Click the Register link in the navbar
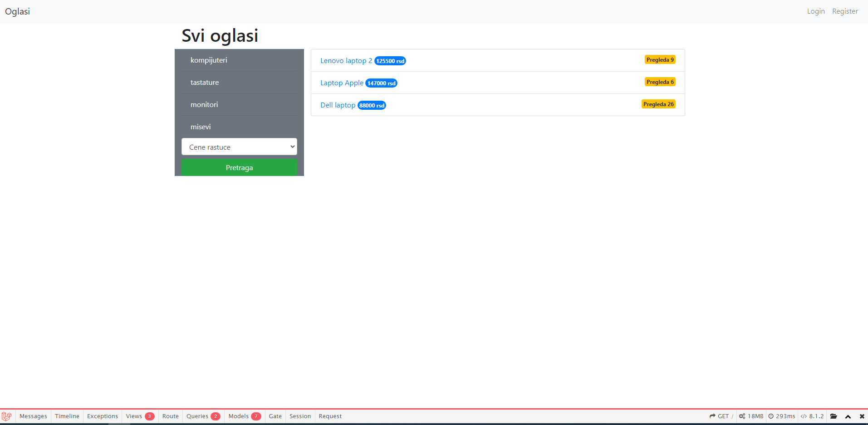The width and height of the screenshot is (868, 425). [x=844, y=11]
